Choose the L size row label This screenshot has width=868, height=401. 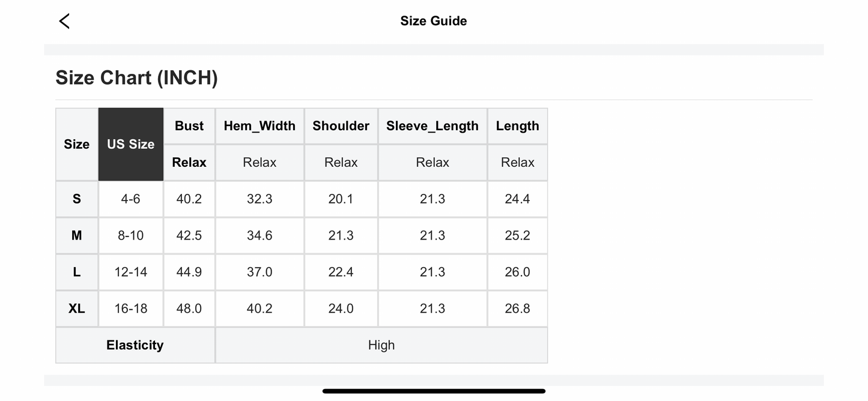[x=77, y=272]
